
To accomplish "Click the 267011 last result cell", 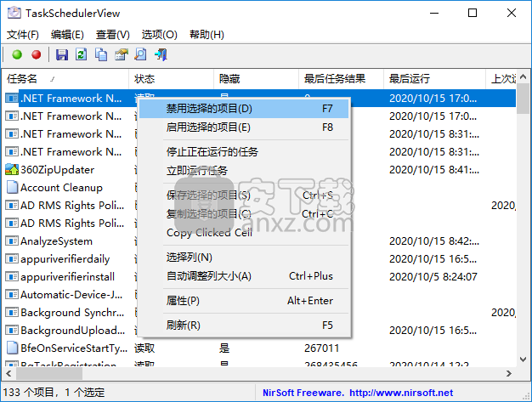I will (x=321, y=348).
